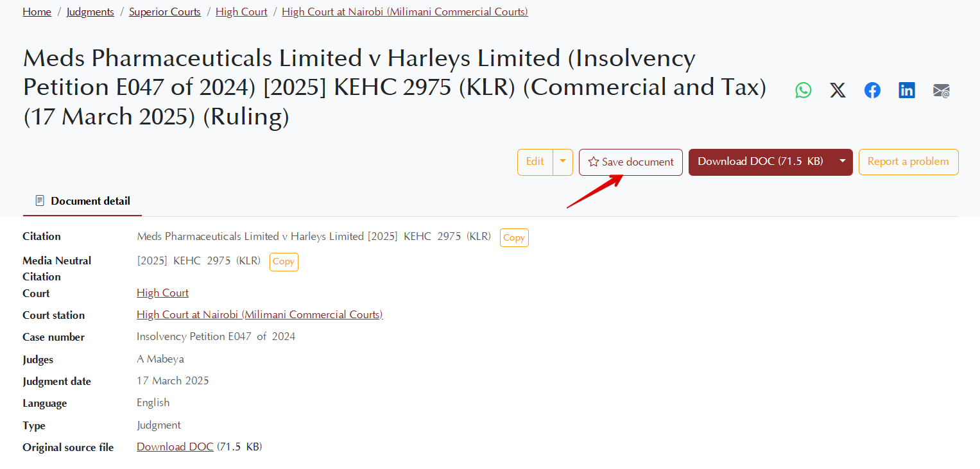Screen dimensions: 980x469
Task: Open Superior Courts breadcrumb link
Action: pyautogui.click(x=165, y=12)
